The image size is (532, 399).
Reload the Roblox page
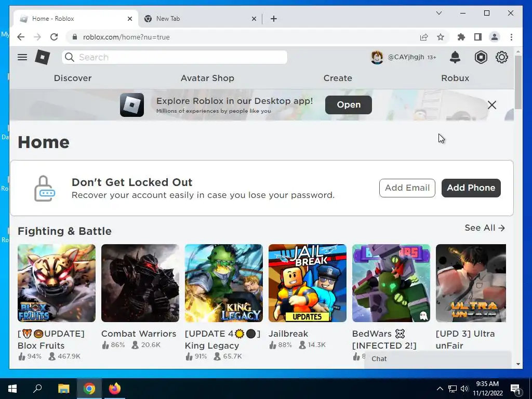[x=54, y=37]
